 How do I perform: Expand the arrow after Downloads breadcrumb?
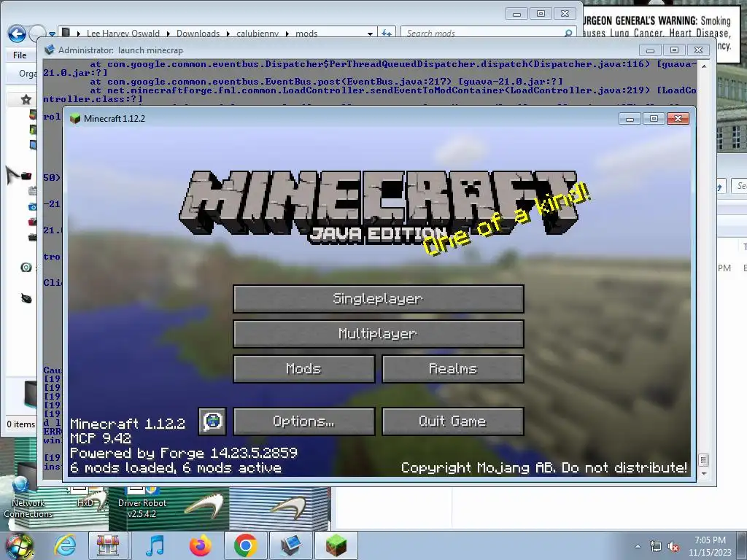pos(228,34)
